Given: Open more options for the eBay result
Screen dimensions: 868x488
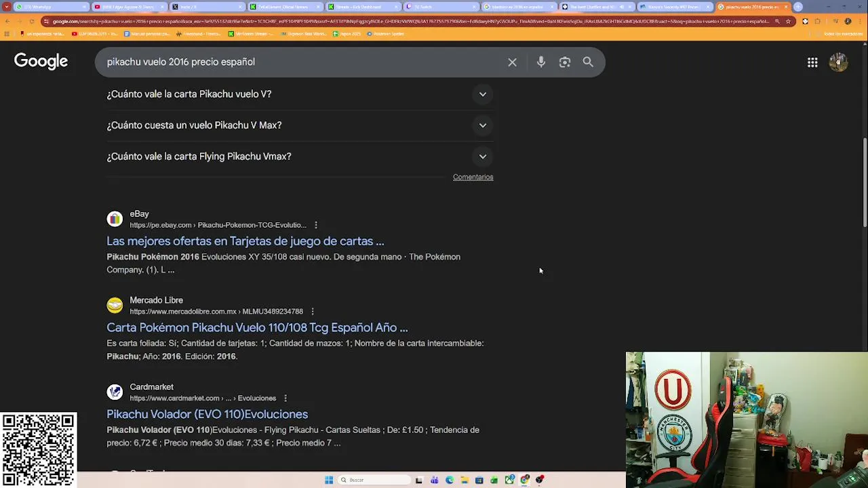Looking at the screenshot, I should coord(315,225).
